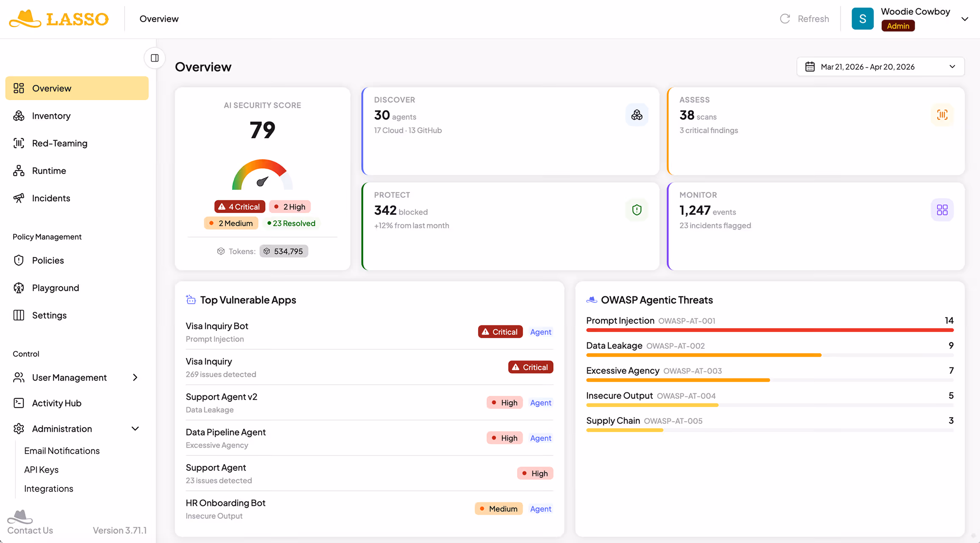Click the 4 Critical badge
The width and height of the screenshot is (980, 543).
[239, 207]
